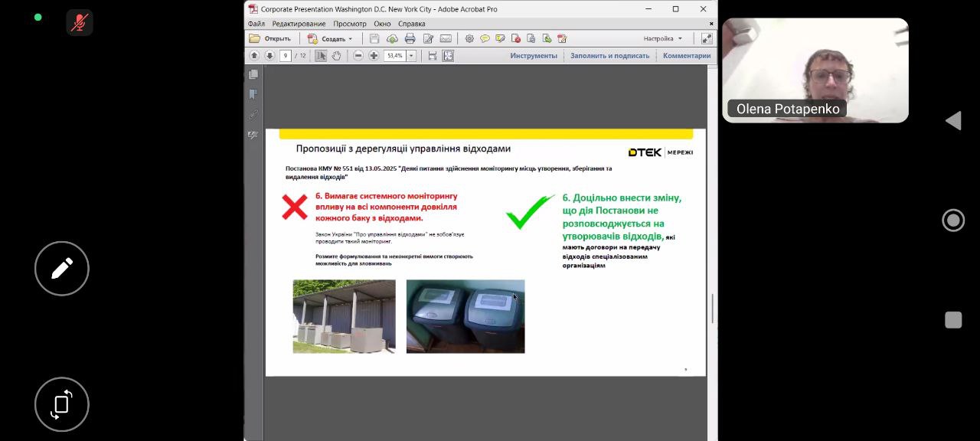Expand the Создать dropdown arrow
The width and height of the screenshot is (980, 441).
[351, 39]
